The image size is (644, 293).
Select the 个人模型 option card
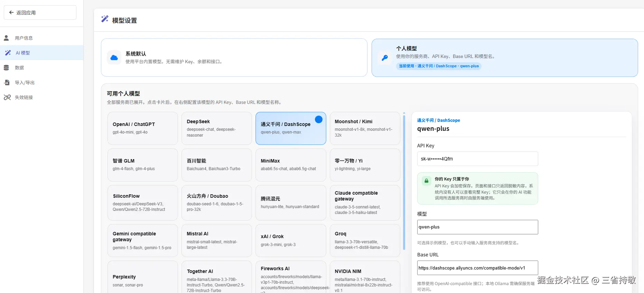[505, 58]
